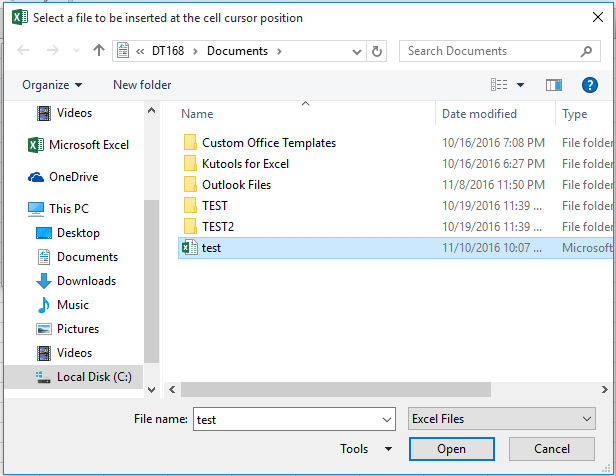Select the test Excel file icon

pyautogui.click(x=189, y=248)
